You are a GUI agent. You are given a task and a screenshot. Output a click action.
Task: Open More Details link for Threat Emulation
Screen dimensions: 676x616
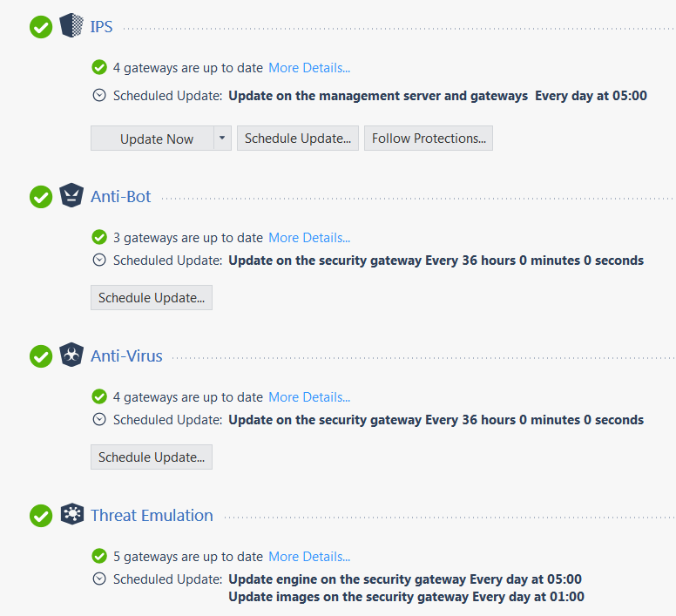[x=309, y=557]
